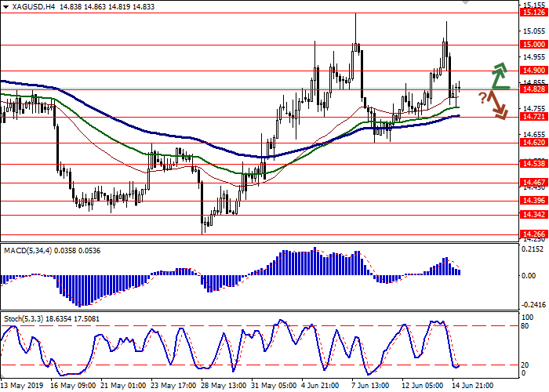Click the current price 14.828 tag
The image size is (549, 392).
tap(533, 89)
